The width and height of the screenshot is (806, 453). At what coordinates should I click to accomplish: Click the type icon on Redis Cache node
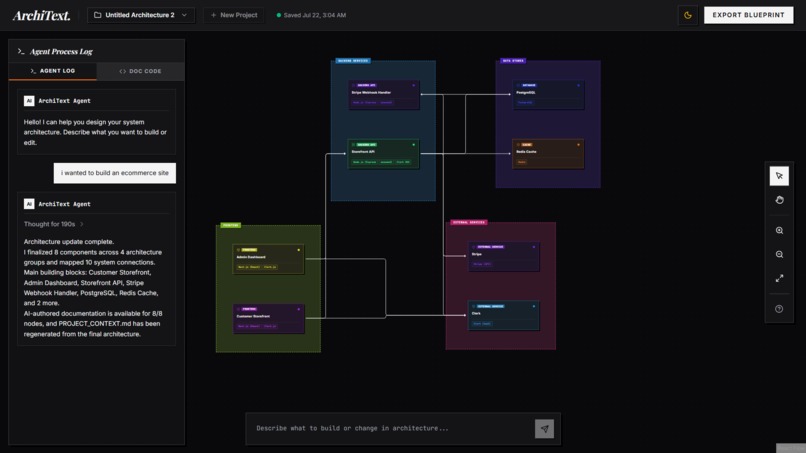point(518,144)
